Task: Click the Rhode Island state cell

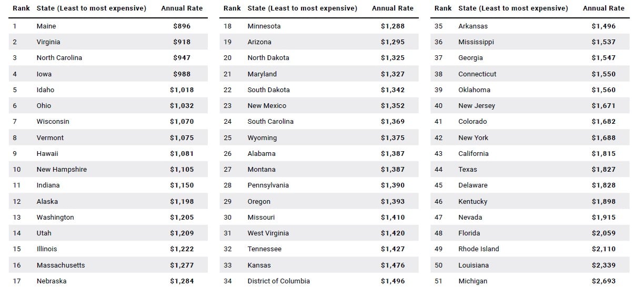Action: (x=478, y=249)
